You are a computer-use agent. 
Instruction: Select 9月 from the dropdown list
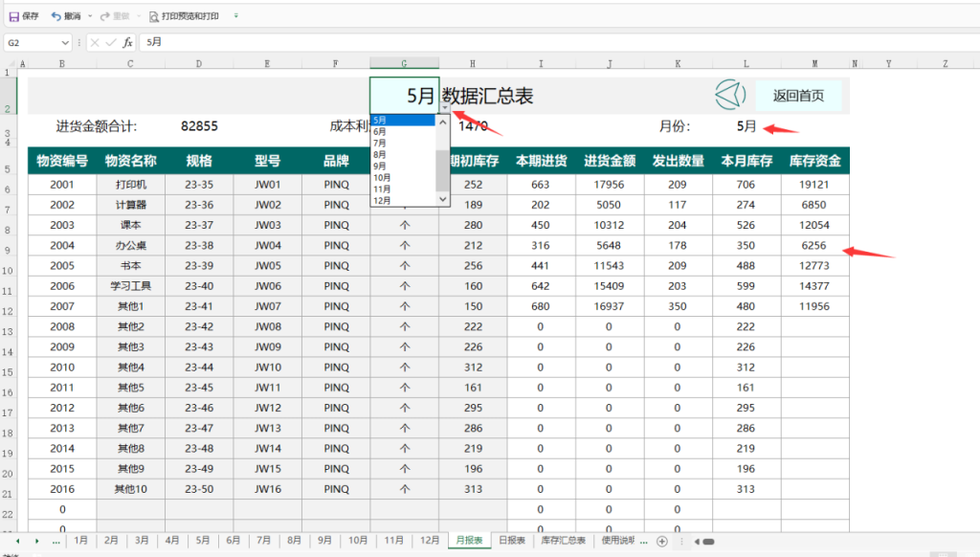[403, 167]
